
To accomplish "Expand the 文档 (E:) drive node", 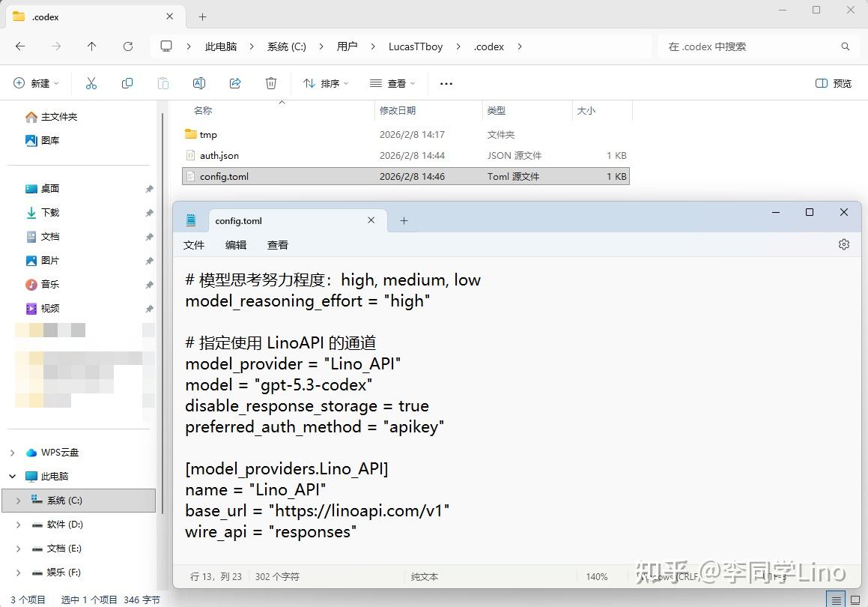I will point(18,549).
